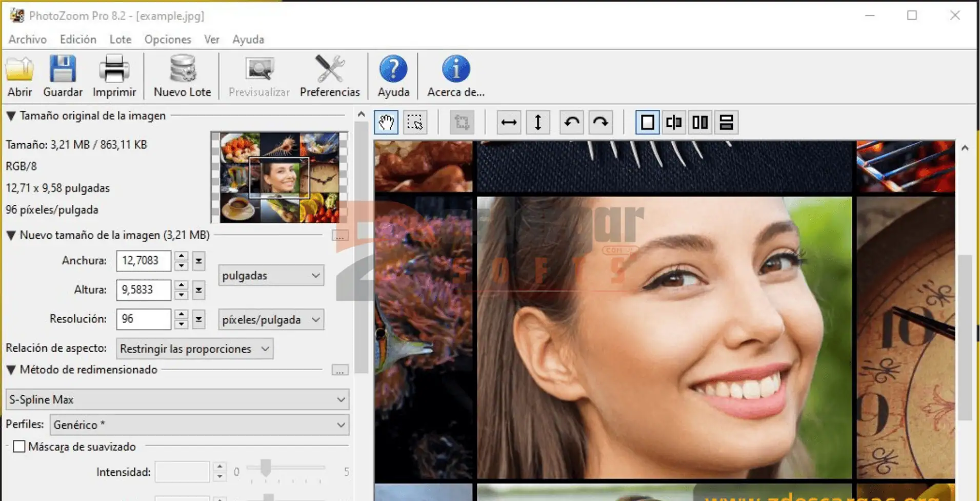
Task: Enable the Máscara de suavizado checkbox
Action: tap(19, 447)
